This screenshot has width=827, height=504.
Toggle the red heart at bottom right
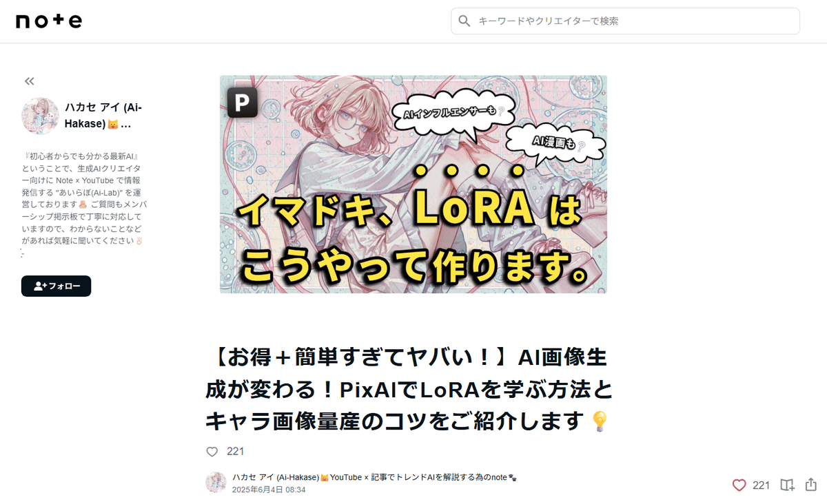click(739, 485)
